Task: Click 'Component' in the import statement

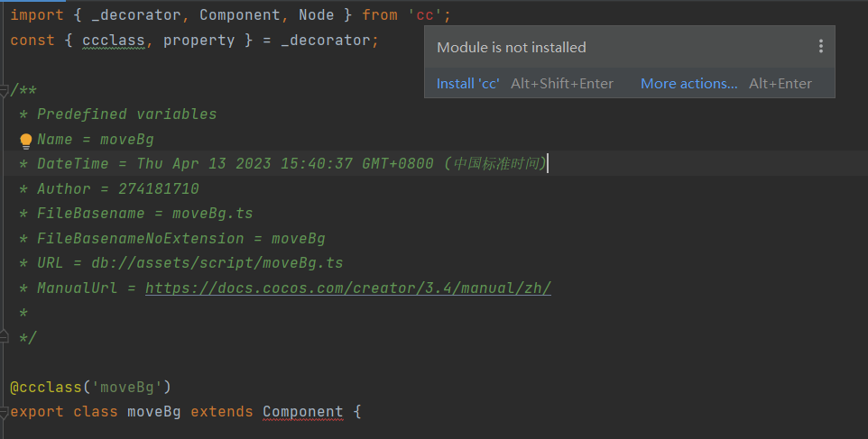Action: [x=239, y=15]
